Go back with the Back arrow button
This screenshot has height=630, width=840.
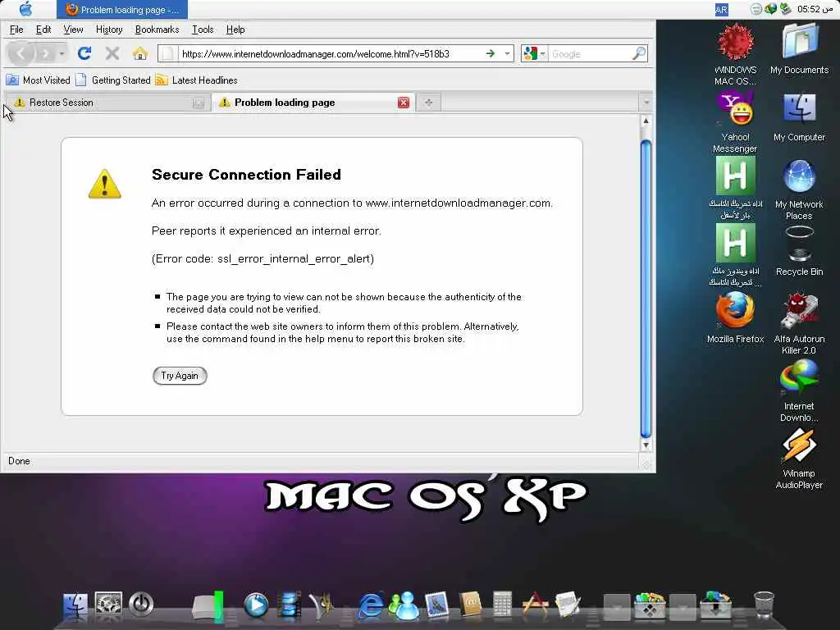point(21,53)
